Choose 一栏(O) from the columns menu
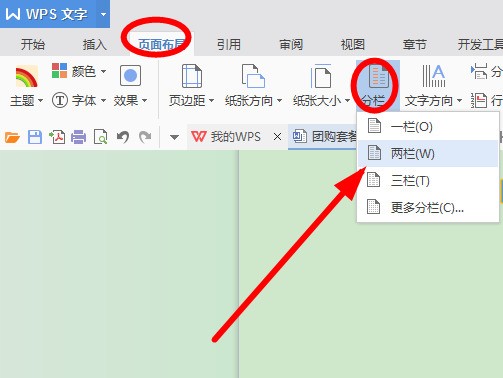This screenshot has width=503, height=378. coord(428,127)
